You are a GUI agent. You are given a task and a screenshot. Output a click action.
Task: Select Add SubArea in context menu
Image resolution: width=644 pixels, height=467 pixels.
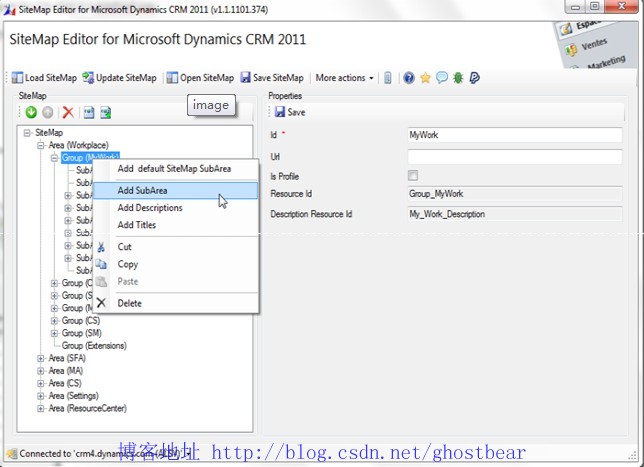tap(176, 191)
